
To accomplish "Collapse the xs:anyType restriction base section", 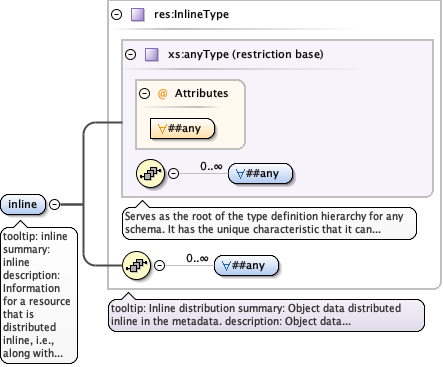I will 131,54.
